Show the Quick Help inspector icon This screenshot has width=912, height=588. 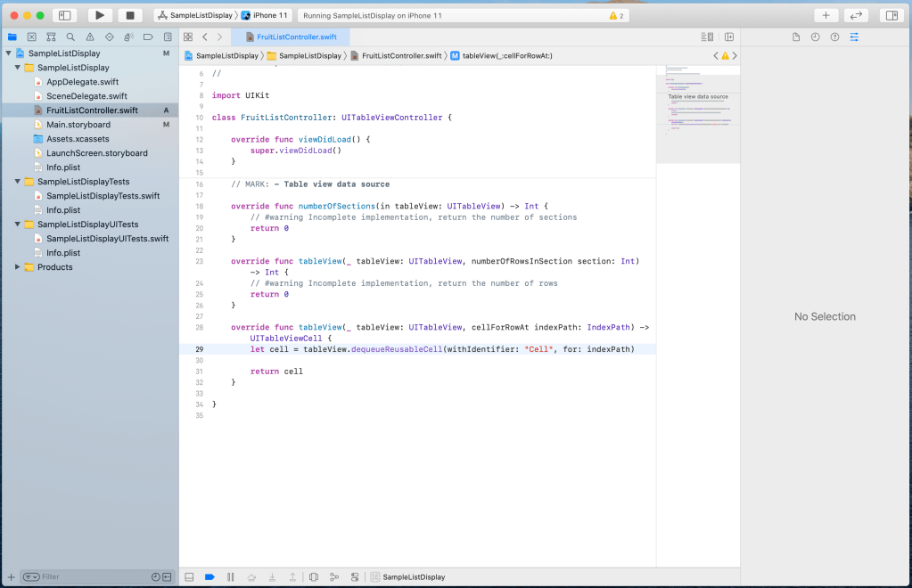[x=834, y=37]
